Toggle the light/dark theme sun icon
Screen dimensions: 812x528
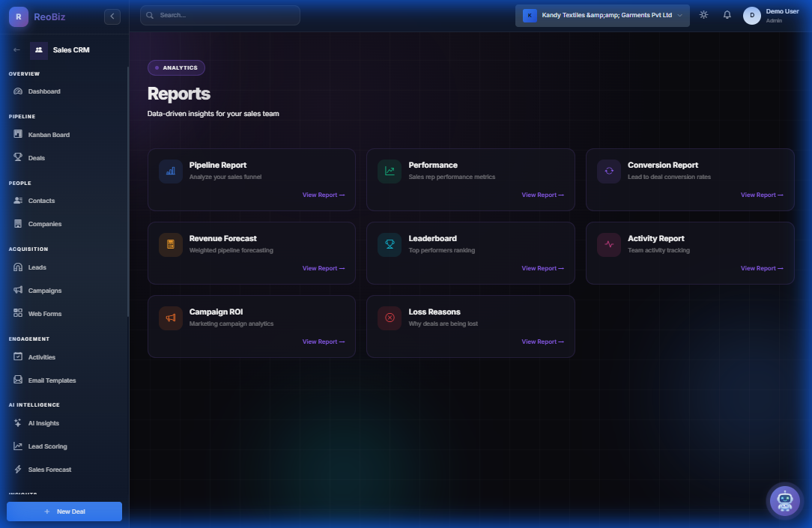(703, 14)
